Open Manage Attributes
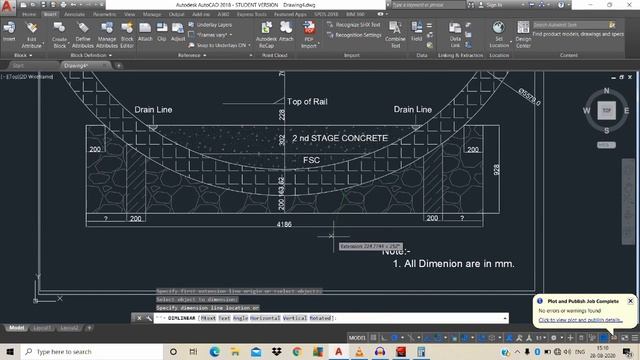 tap(107, 35)
